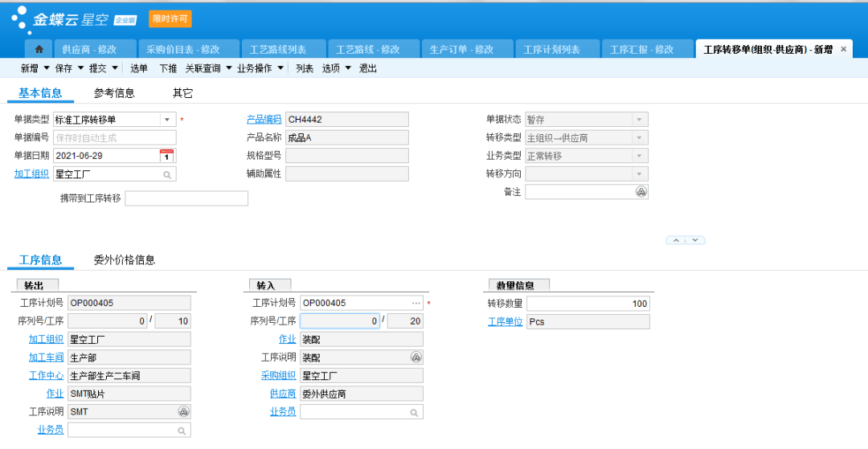Close the 工序转移单 tab

point(844,49)
